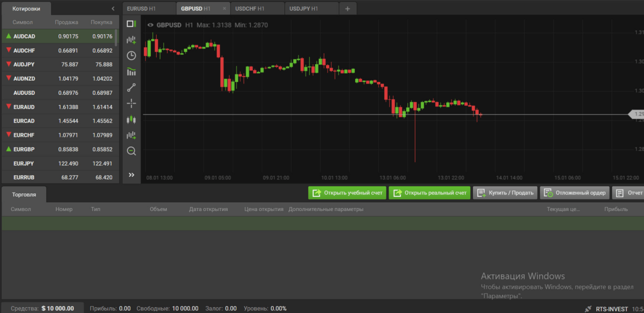Expand the toolbar with the double arrow
The width and height of the screenshot is (644, 313).
tap(131, 175)
